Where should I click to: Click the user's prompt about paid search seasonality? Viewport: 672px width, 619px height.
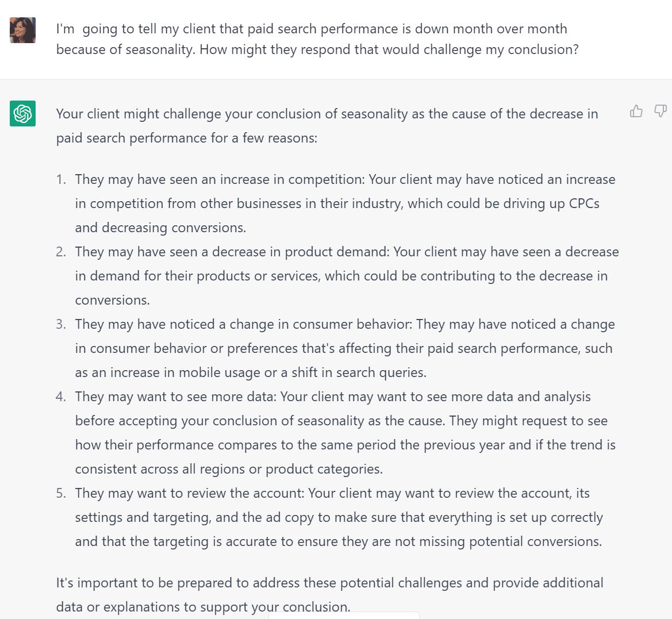point(317,39)
